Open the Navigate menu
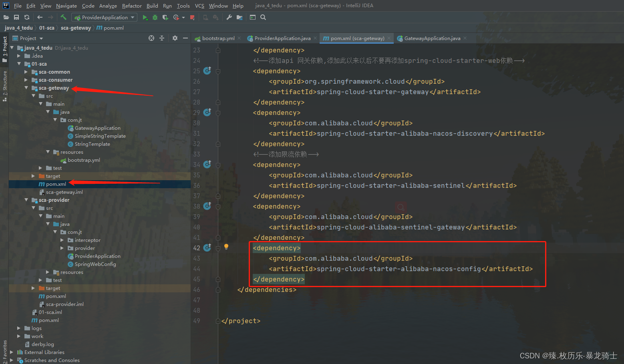The image size is (624, 364). pos(66,6)
